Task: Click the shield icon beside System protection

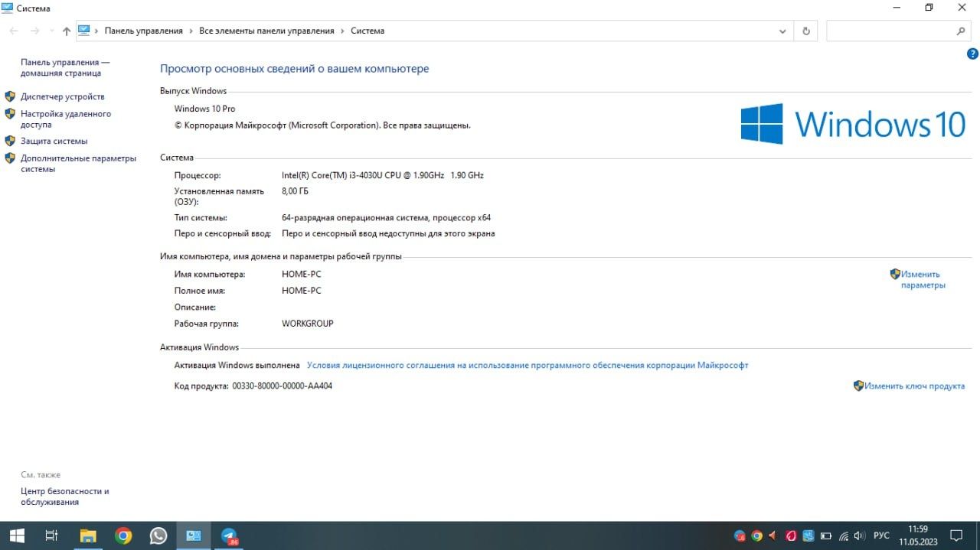Action: pos(10,142)
